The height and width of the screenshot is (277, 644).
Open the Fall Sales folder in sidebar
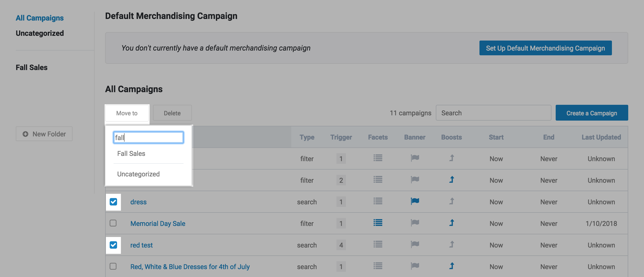click(32, 67)
